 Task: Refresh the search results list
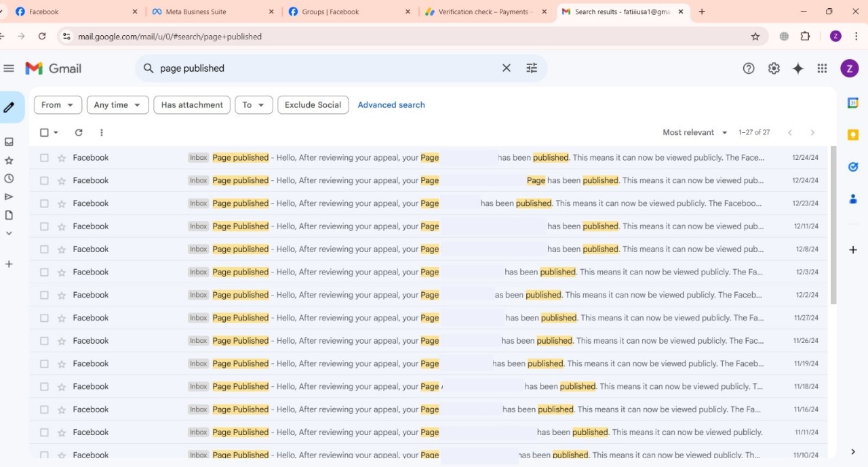coord(79,133)
